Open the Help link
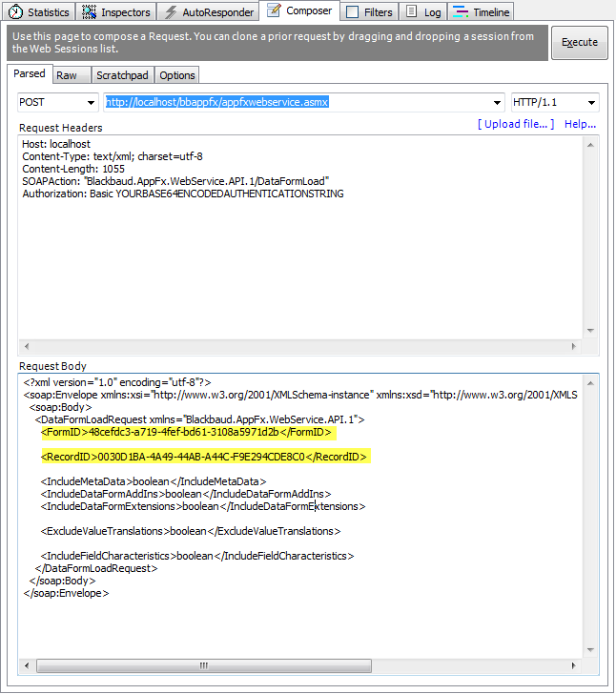The height and width of the screenshot is (694, 616). pos(580,124)
